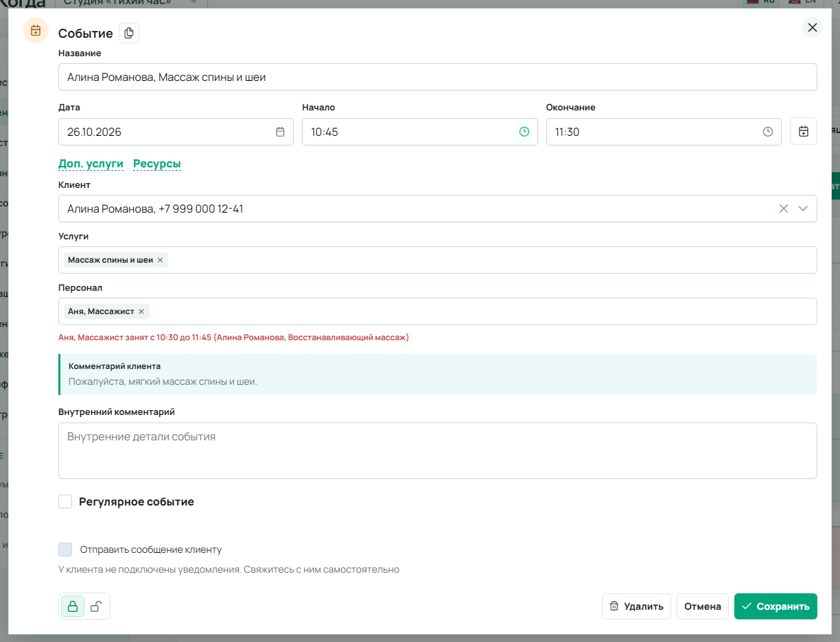
Task: Open the calendar picker in the Дата field
Action: [x=280, y=132]
